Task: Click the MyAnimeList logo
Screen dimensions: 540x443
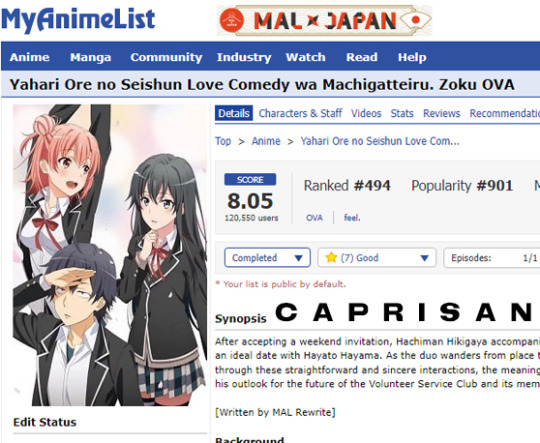Action: 79,20
